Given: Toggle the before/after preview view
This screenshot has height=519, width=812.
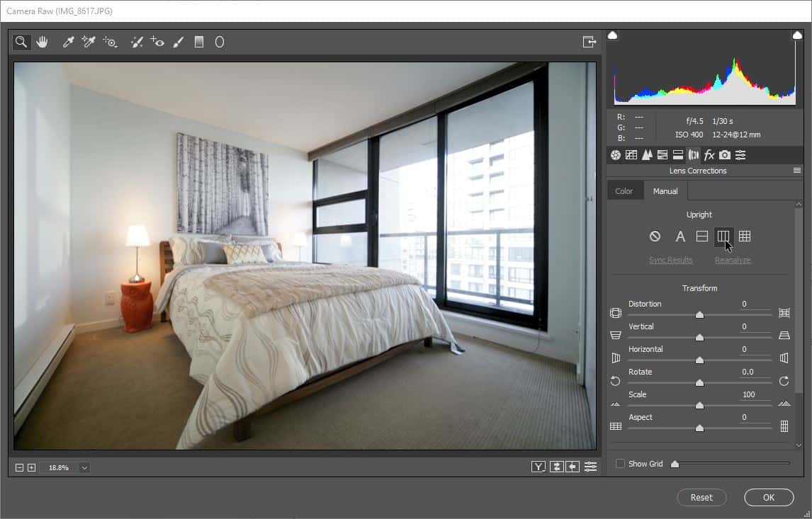Looking at the screenshot, I should tap(538, 467).
